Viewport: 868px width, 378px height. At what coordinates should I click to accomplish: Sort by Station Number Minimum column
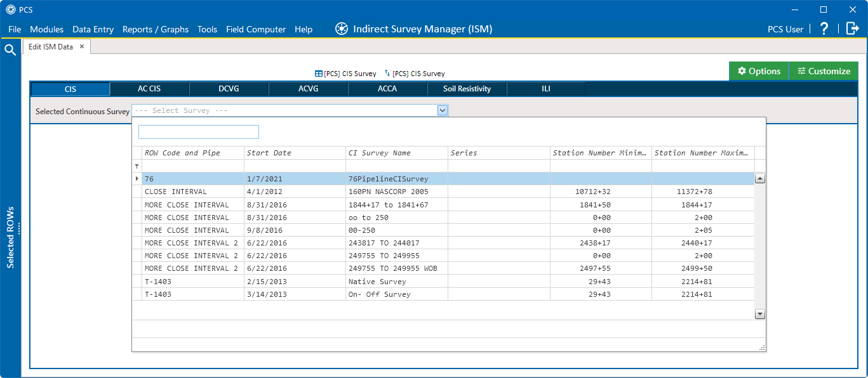pos(601,153)
